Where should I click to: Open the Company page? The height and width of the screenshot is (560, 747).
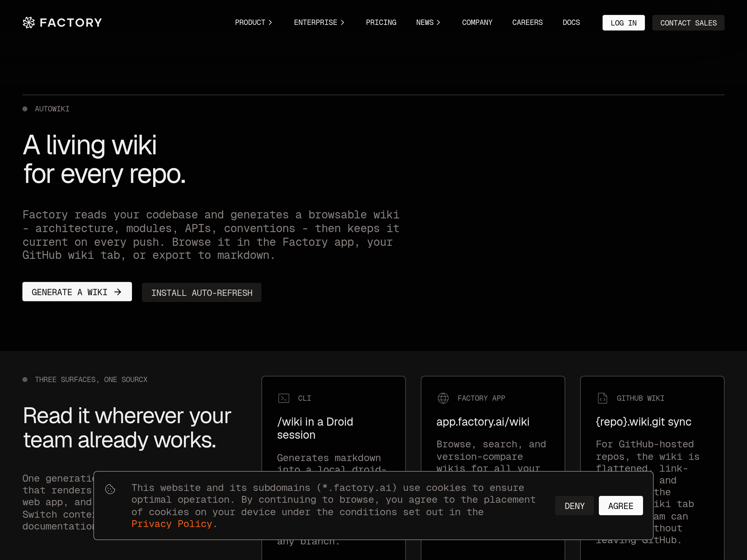click(477, 23)
